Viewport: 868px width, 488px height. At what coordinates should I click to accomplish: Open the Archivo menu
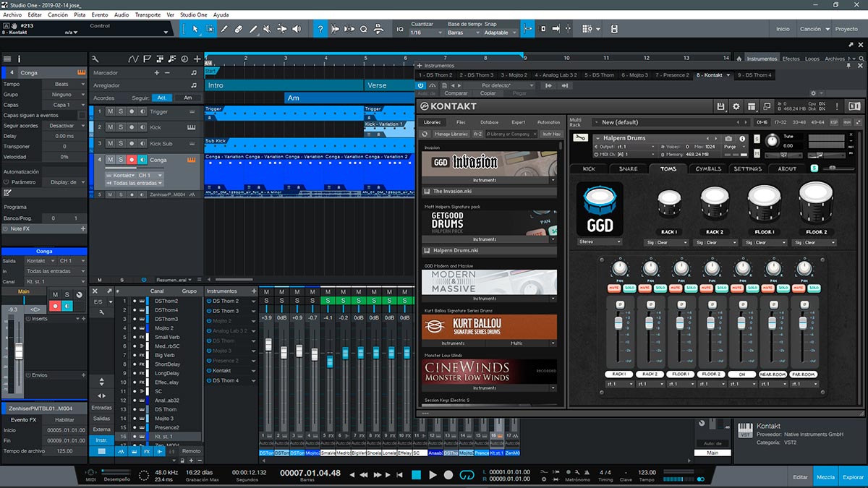click(x=12, y=14)
